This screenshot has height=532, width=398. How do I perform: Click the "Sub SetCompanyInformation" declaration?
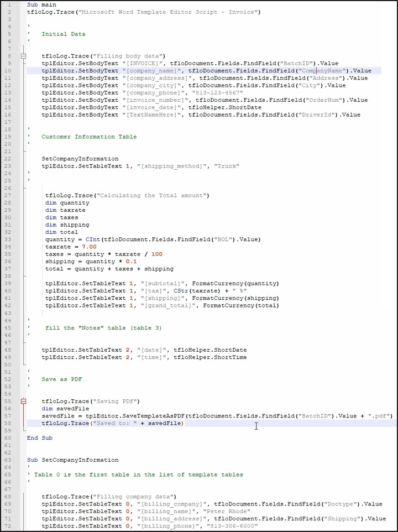click(x=73, y=461)
